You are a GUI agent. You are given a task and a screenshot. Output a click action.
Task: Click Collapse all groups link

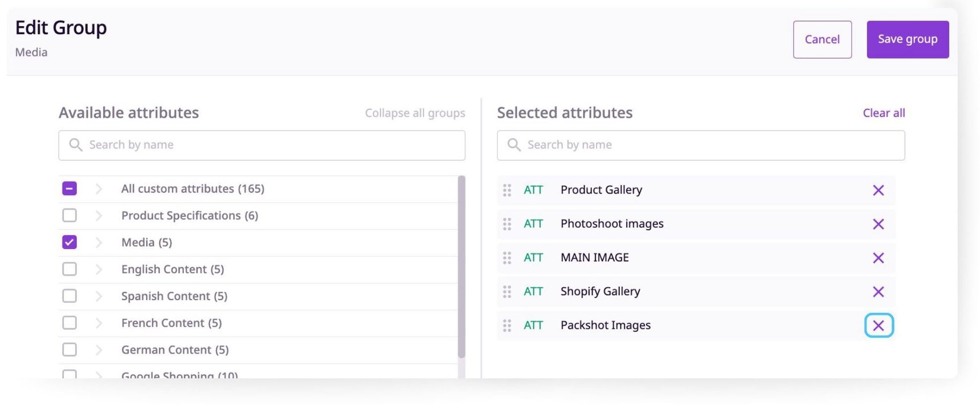click(415, 113)
